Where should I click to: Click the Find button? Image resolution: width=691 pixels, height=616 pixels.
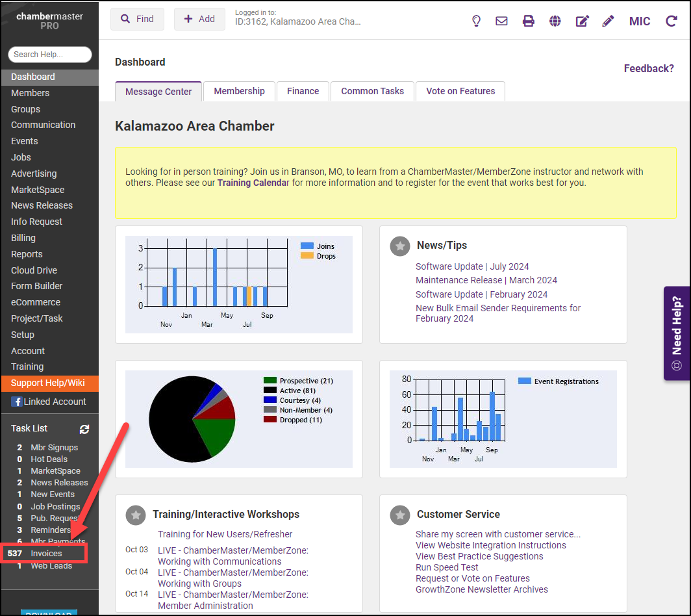pyautogui.click(x=137, y=19)
